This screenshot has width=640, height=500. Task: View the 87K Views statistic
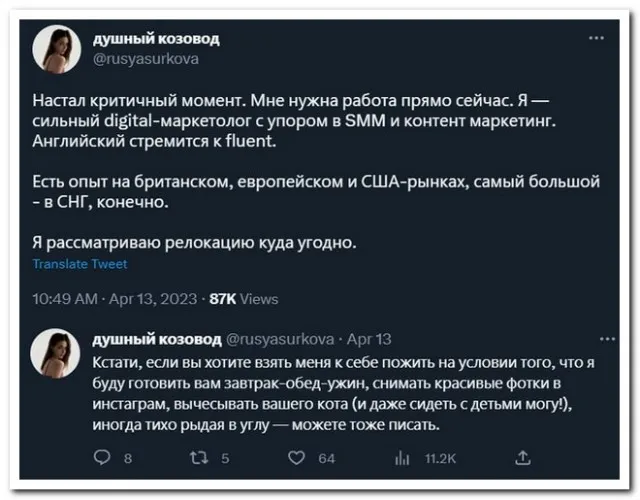(243, 298)
